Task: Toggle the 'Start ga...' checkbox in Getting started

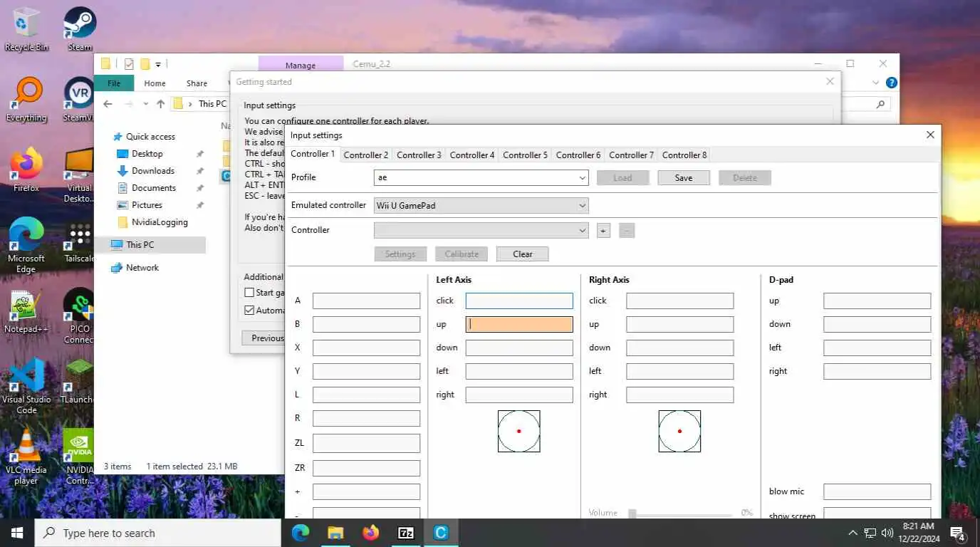Action: coord(249,292)
